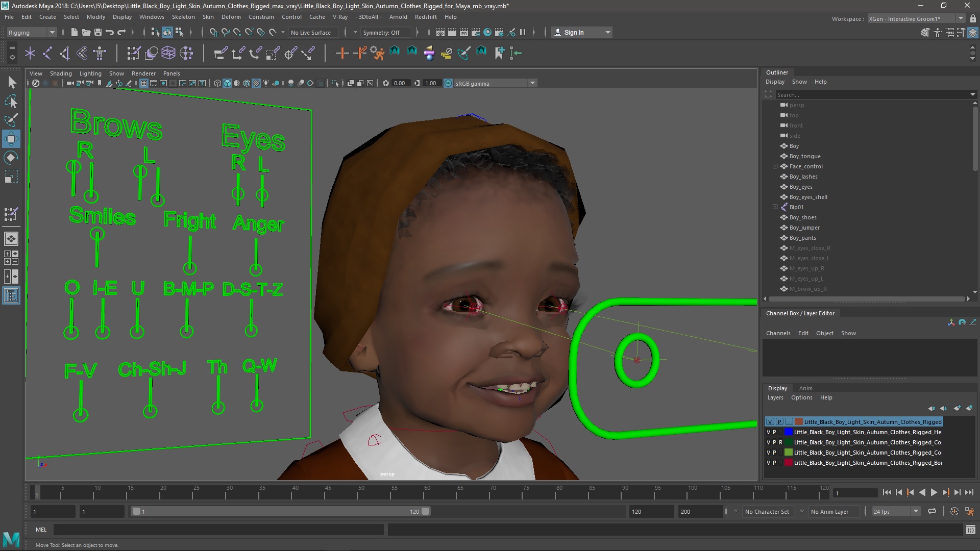
Task: Expand the Bip01 node in Outliner
Action: point(775,207)
